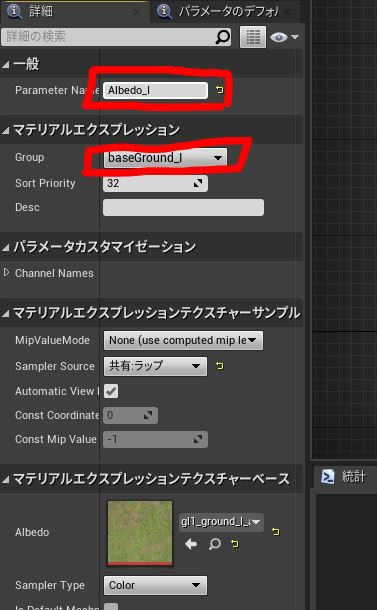Collapse the マテリアルエクスプレッション category
This screenshot has width=377, height=610.
[5, 131]
